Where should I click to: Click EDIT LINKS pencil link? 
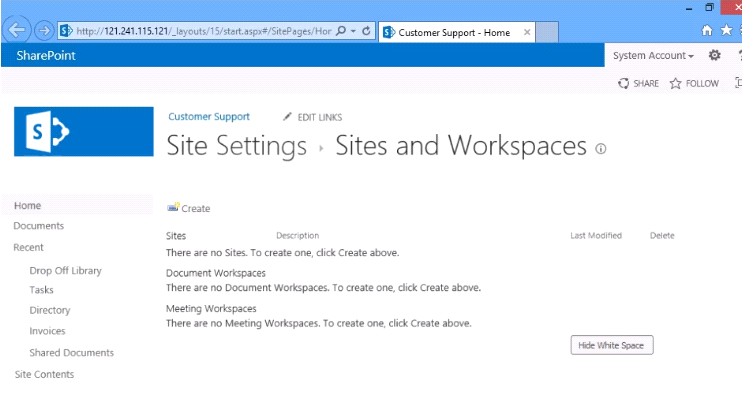pyautogui.click(x=312, y=117)
